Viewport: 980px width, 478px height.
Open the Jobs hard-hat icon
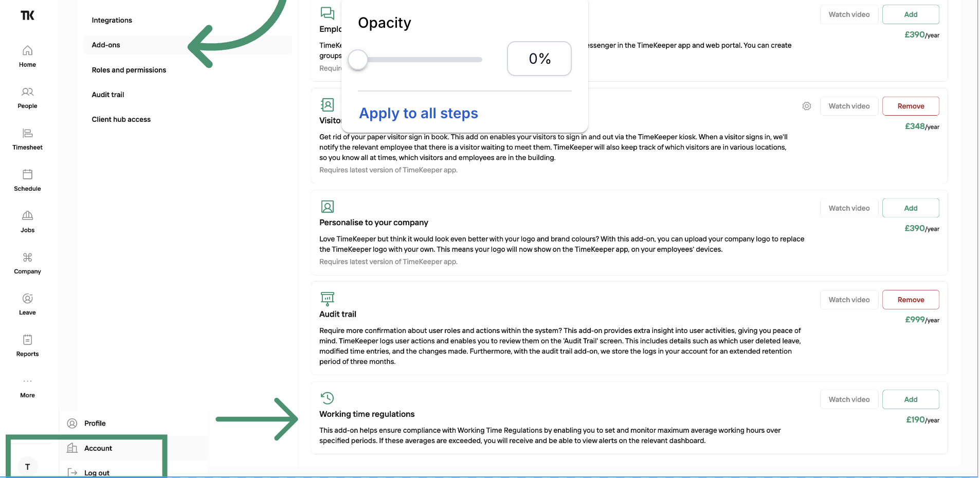(28, 215)
